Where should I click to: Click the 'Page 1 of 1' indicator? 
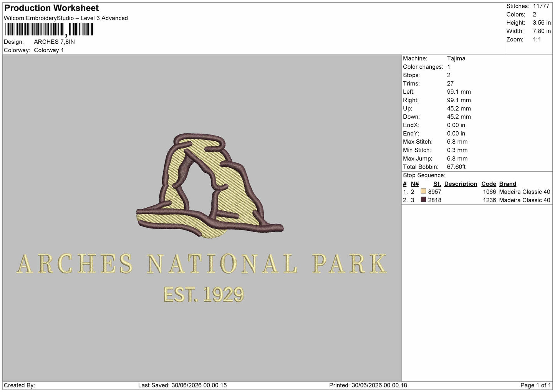coord(535,385)
